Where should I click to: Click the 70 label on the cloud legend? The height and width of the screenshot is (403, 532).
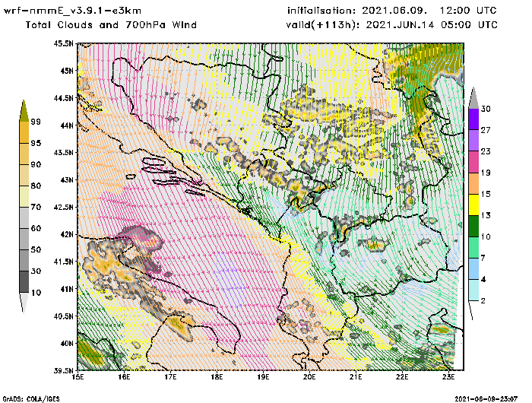tap(36, 207)
